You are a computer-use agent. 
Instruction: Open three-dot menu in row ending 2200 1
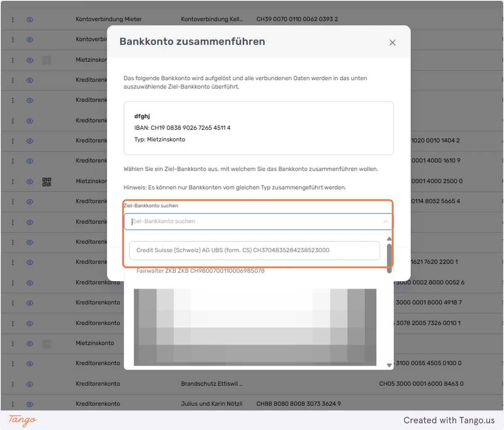(13, 262)
